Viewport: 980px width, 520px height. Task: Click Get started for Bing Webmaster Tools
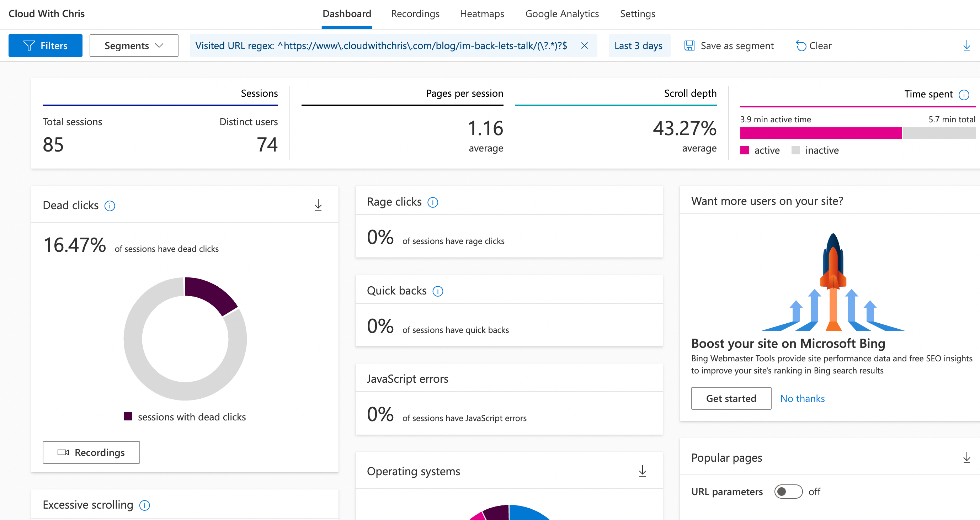pyautogui.click(x=731, y=398)
